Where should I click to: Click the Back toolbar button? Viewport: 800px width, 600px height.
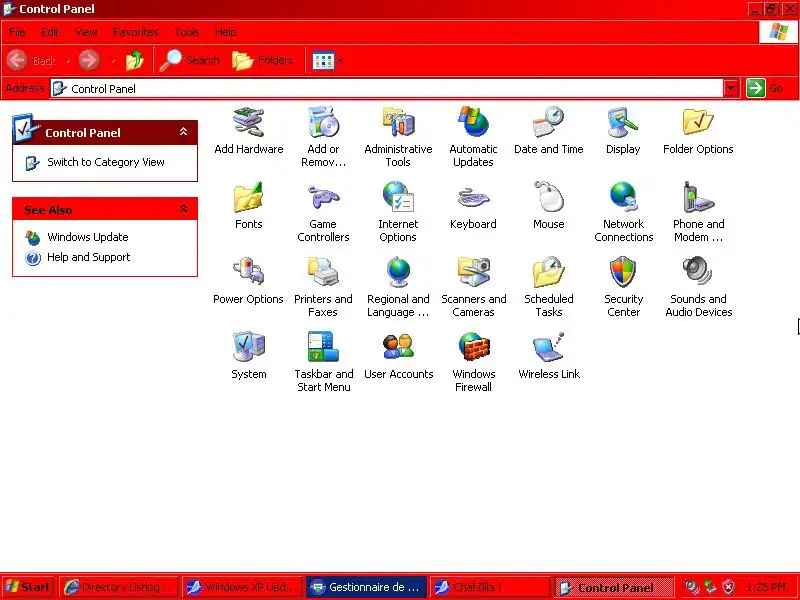32,60
